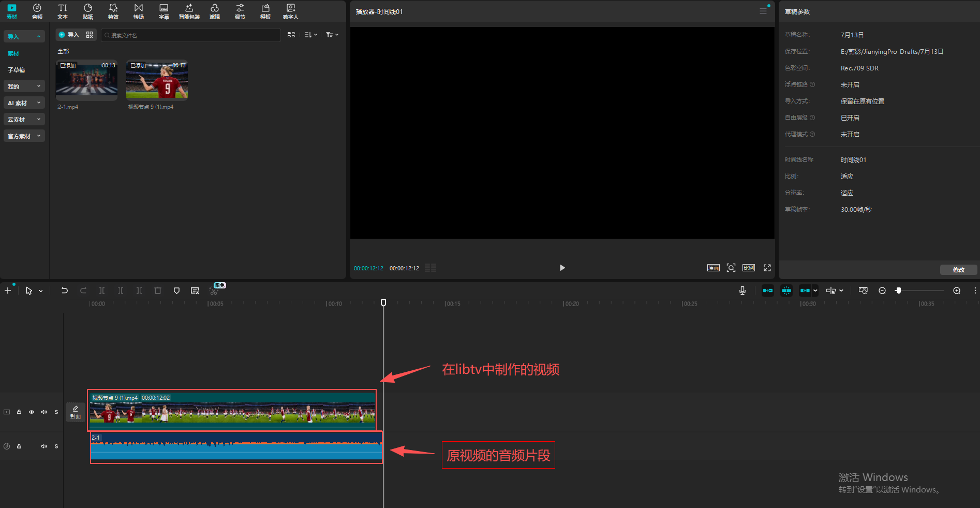The image size is (980, 508).
Task: Click the 智能包装 icon
Action: (x=189, y=11)
